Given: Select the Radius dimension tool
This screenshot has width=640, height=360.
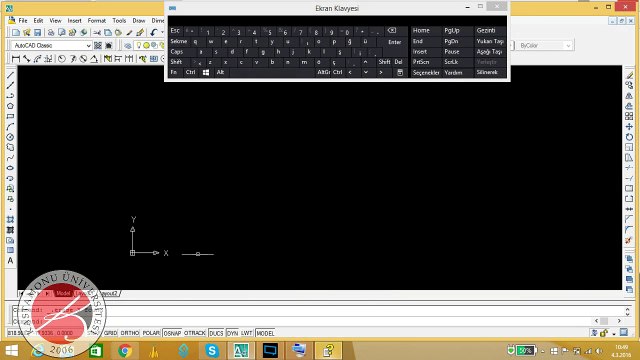Looking at the screenshot, I should 62,59.
